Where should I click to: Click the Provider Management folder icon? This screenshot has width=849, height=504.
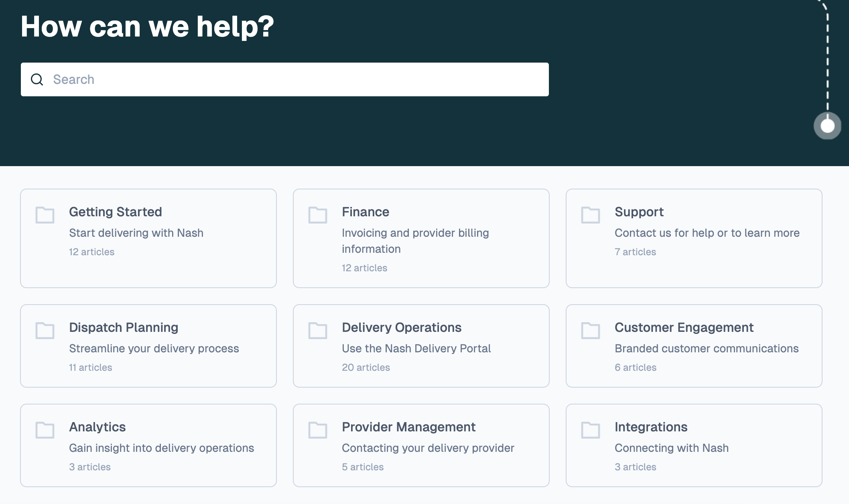pyautogui.click(x=318, y=430)
